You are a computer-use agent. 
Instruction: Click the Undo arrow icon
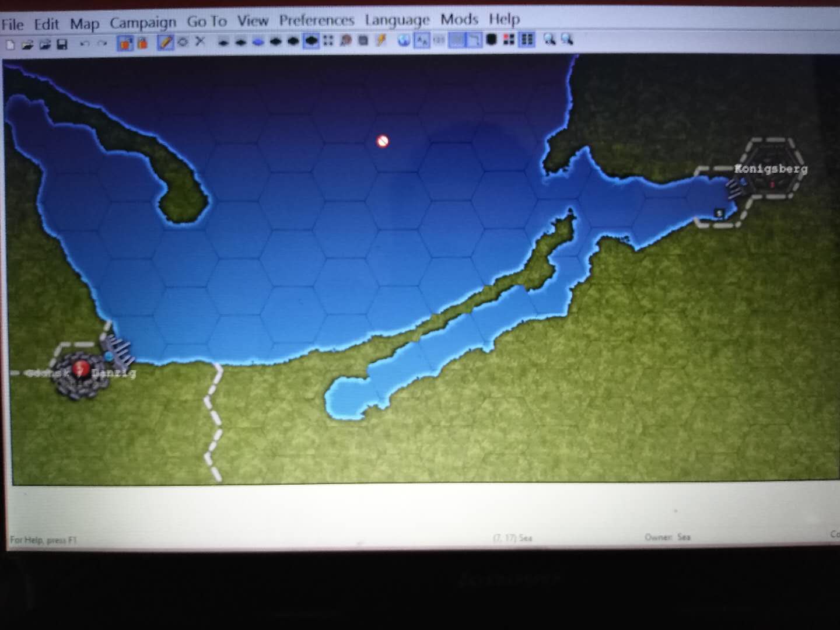(x=85, y=44)
